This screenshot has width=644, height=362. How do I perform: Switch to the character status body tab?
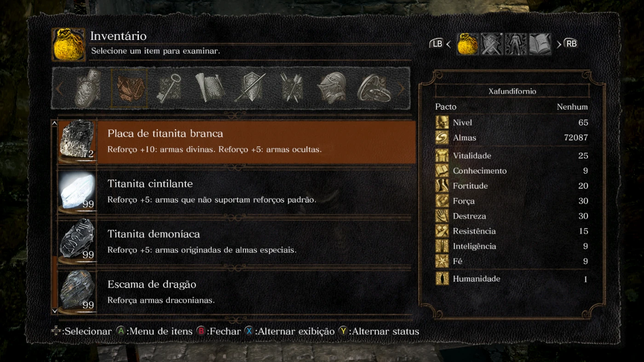point(516,45)
